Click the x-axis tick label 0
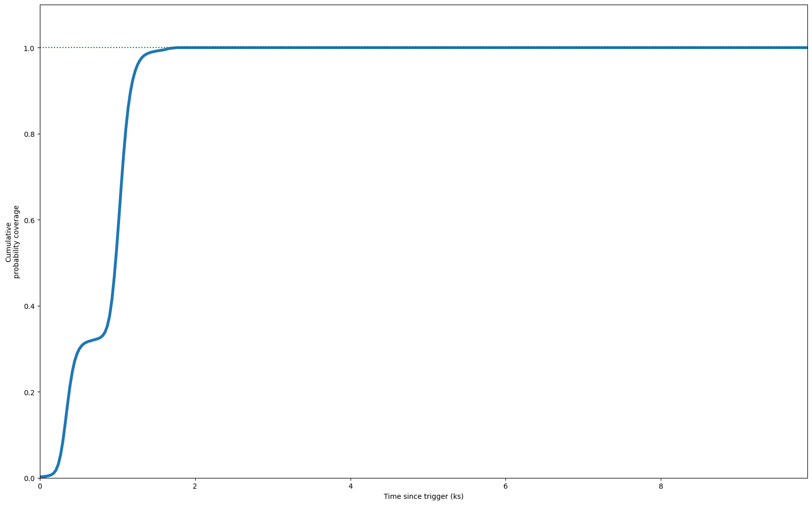 click(40, 486)
